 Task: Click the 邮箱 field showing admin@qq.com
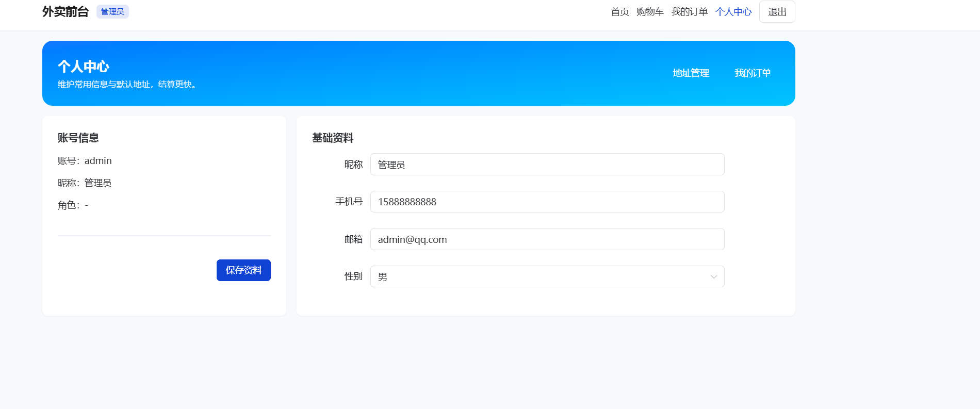(x=547, y=239)
